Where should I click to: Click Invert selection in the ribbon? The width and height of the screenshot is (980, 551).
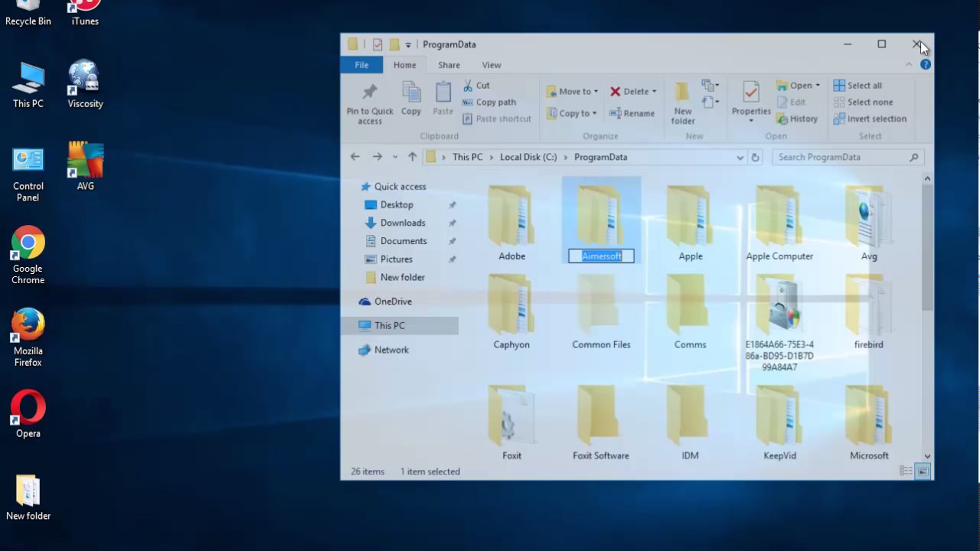click(x=870, y=119)
